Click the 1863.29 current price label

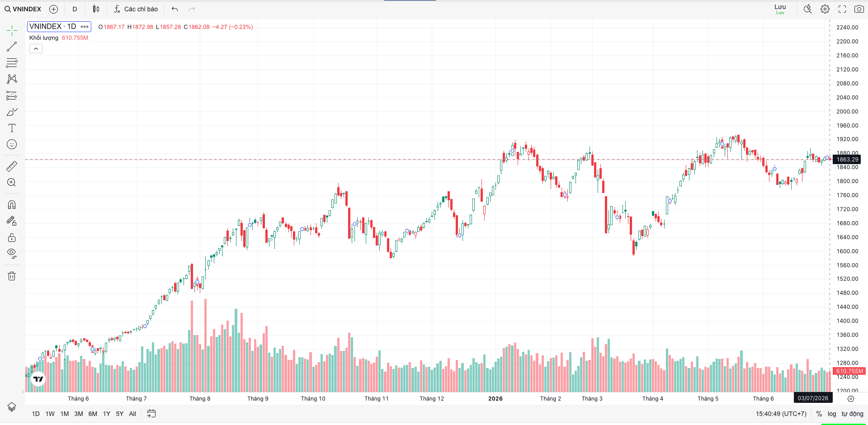[x=847, y=159]
